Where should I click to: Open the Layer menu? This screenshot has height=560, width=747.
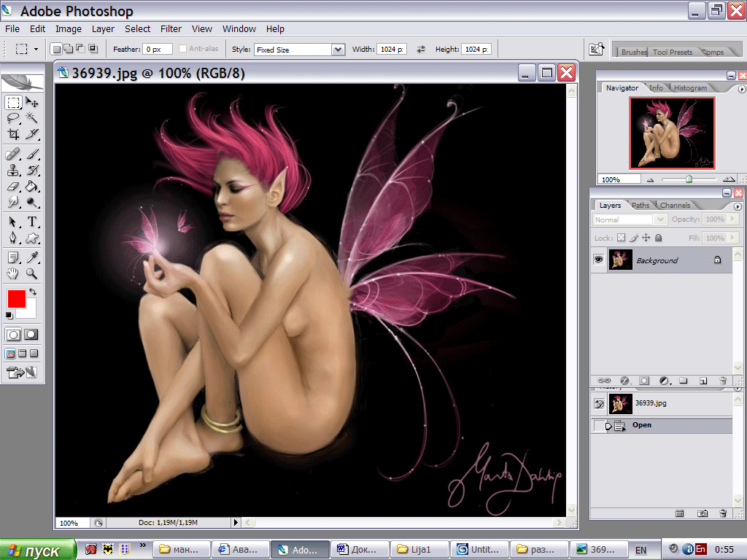103,29
